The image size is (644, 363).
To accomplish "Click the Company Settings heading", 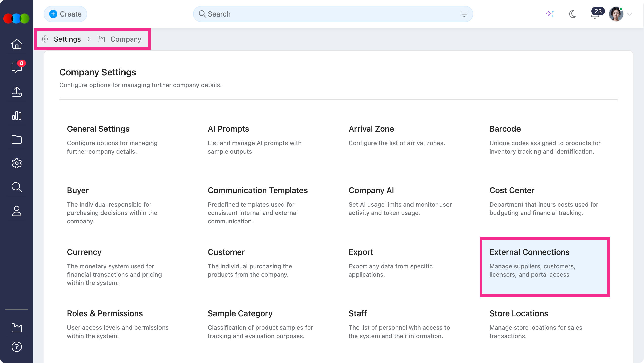I will 98,72.
